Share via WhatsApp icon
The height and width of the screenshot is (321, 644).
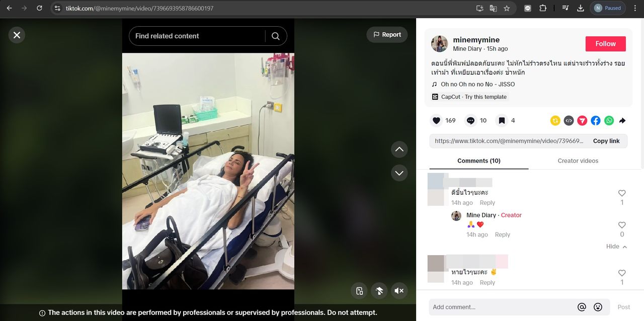[x=609, y=121]
